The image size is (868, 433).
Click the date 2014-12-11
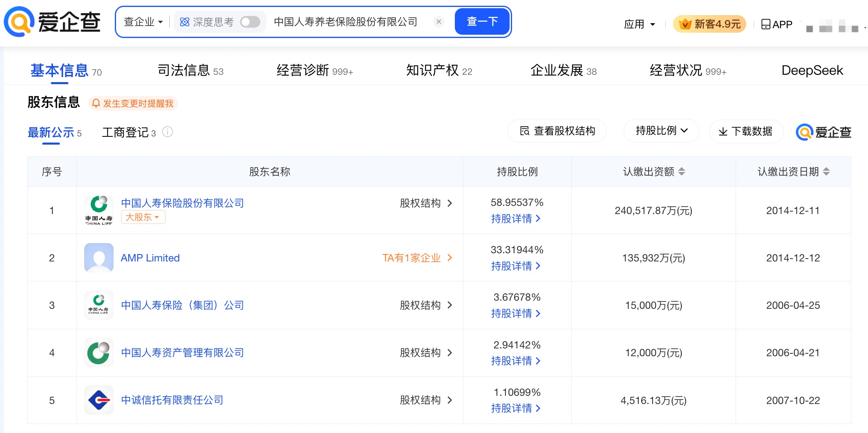(x=793, y=210)
